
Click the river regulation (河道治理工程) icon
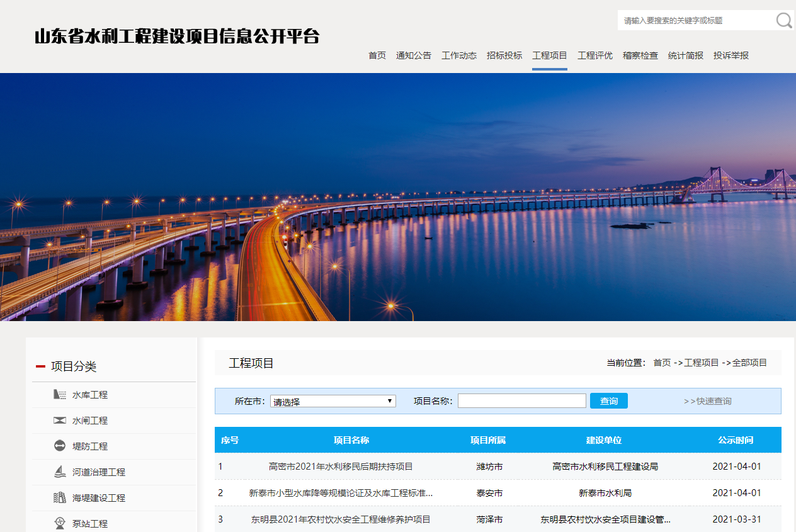pos(60,472)
